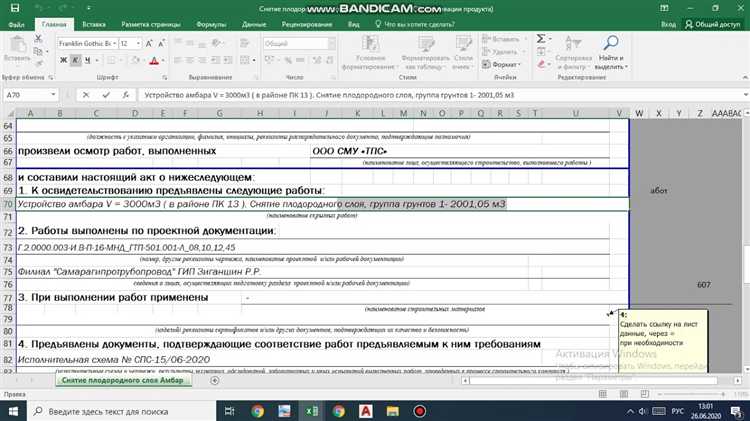
Task: Click the Format Painter brush icon
Action: point(39,63)
